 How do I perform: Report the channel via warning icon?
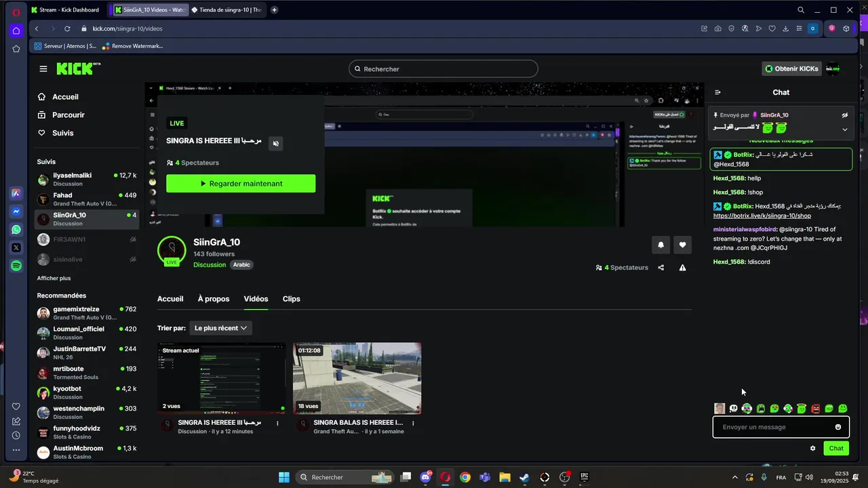[682, 268]
